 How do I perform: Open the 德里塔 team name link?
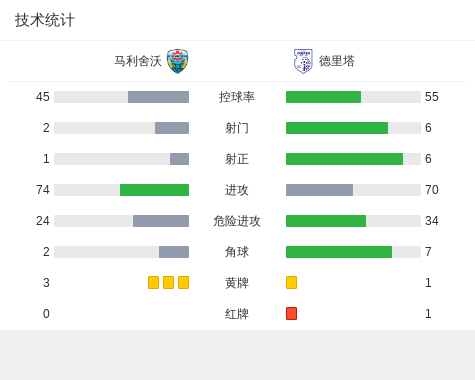pyautogui.click(x=337, y=61)
